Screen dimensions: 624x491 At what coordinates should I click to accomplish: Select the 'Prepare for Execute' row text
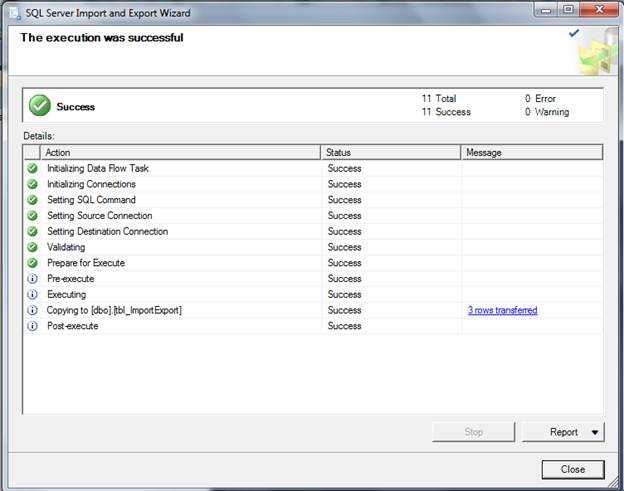pos(86,263)
